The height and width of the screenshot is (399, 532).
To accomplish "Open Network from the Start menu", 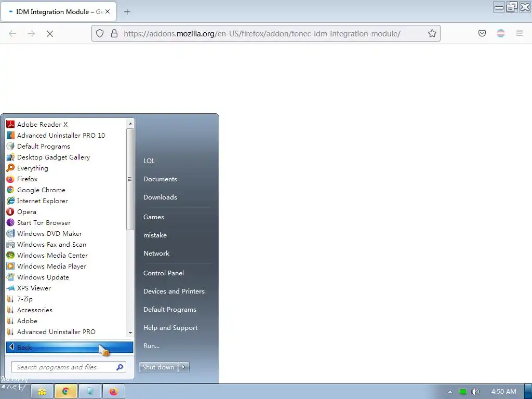I will click(x=156, y=253).
